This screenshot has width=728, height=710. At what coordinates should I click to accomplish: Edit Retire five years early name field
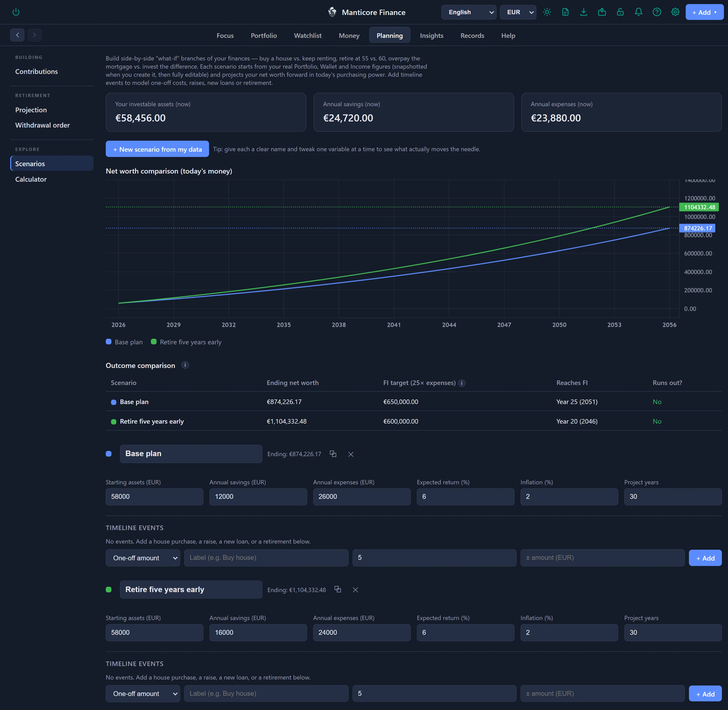[x=191, y=590]
